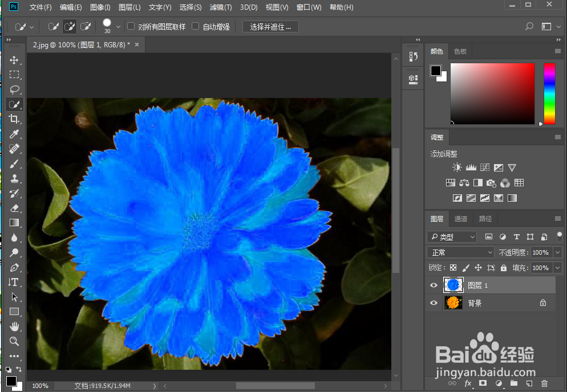This screenshot has height=392, width=567.
Task: Delete layer with trash icon
Action: click(x=544, y=383)
